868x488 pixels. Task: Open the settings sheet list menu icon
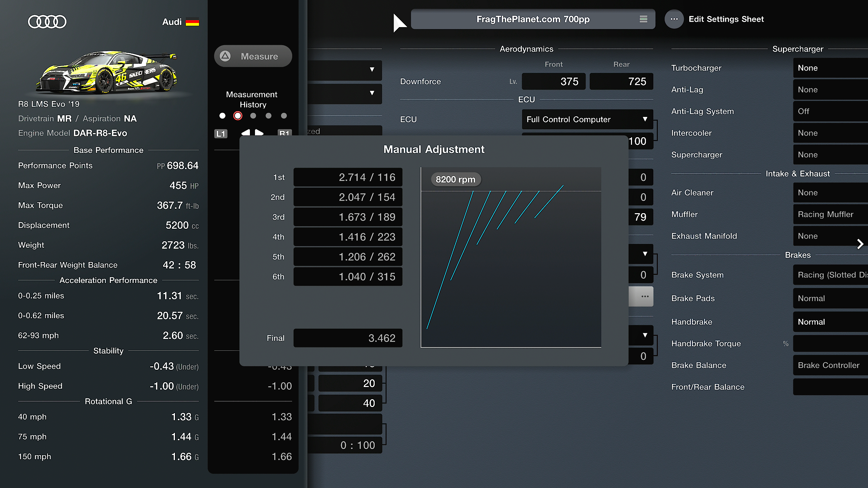(643, 19)
